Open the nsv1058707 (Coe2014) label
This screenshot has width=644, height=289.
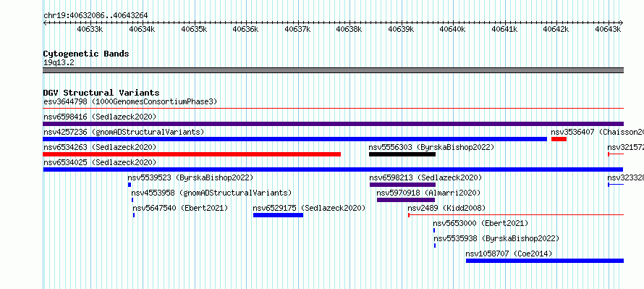pyautogui.click(x=509, y=254)
